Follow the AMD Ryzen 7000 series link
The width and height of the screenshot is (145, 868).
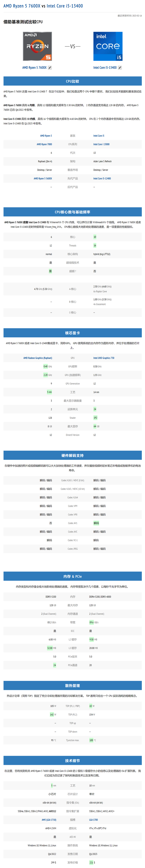44,144
